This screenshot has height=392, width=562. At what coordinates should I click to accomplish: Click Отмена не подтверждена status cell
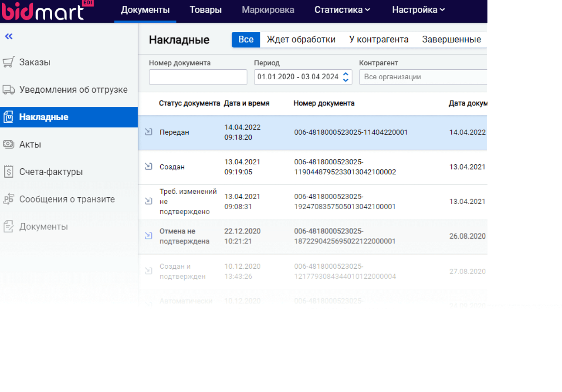185,236
